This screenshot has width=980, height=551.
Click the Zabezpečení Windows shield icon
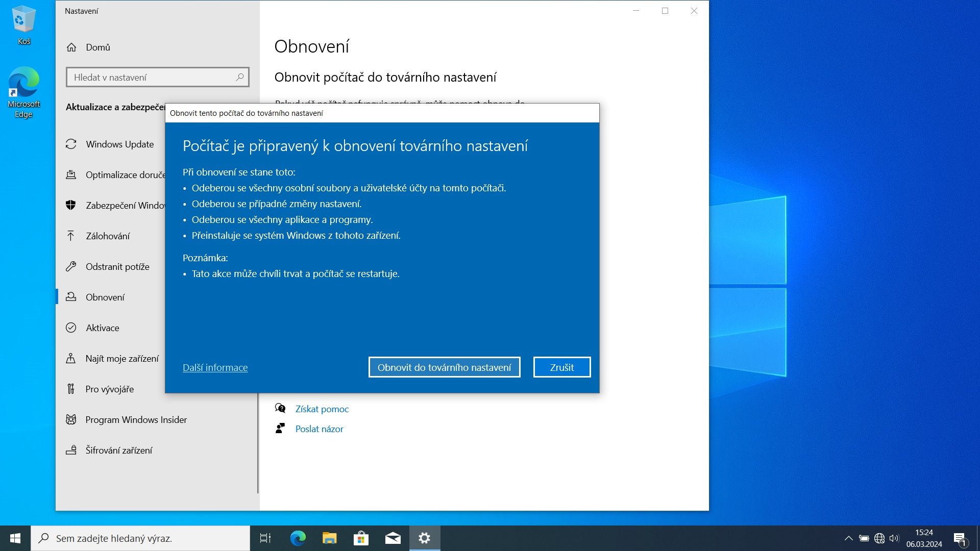(71, 205)
